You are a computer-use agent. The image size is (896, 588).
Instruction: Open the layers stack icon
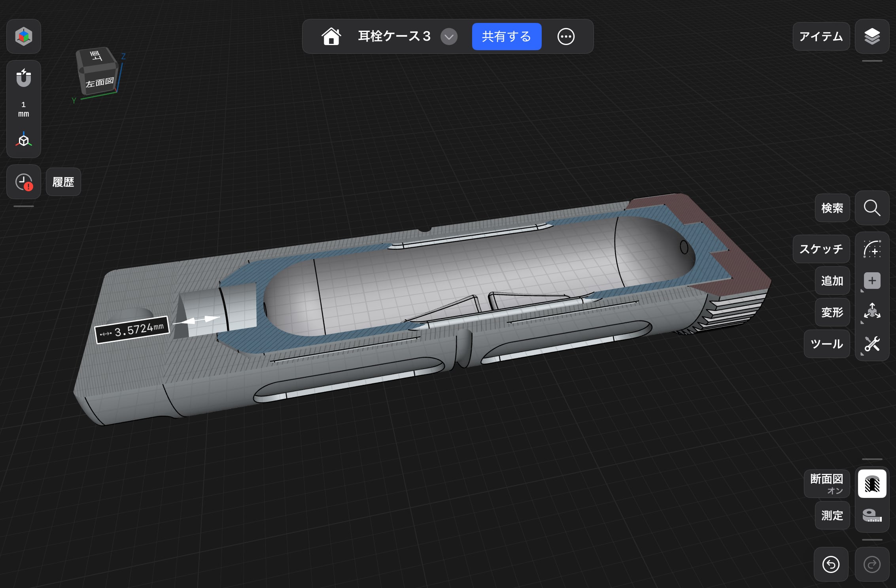click(872, 36)
